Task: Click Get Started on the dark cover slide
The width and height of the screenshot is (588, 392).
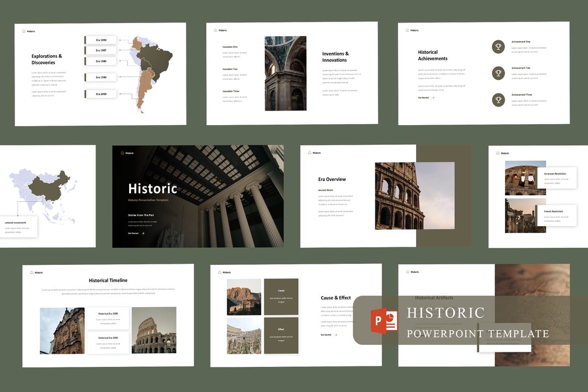Action: point(133,233)
